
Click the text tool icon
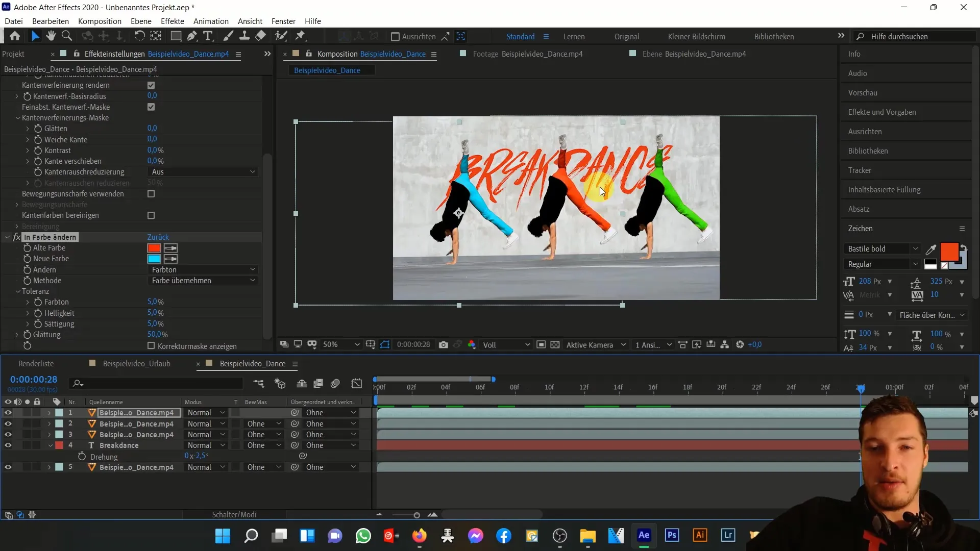pyautogui.click(x=209, y=36)
